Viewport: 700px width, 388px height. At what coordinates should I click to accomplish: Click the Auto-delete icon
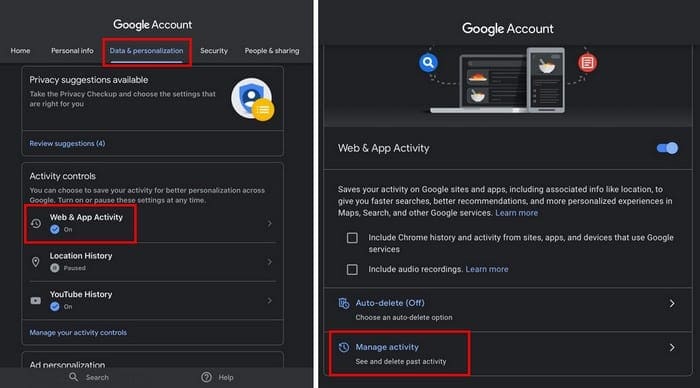tap(344, 303)
